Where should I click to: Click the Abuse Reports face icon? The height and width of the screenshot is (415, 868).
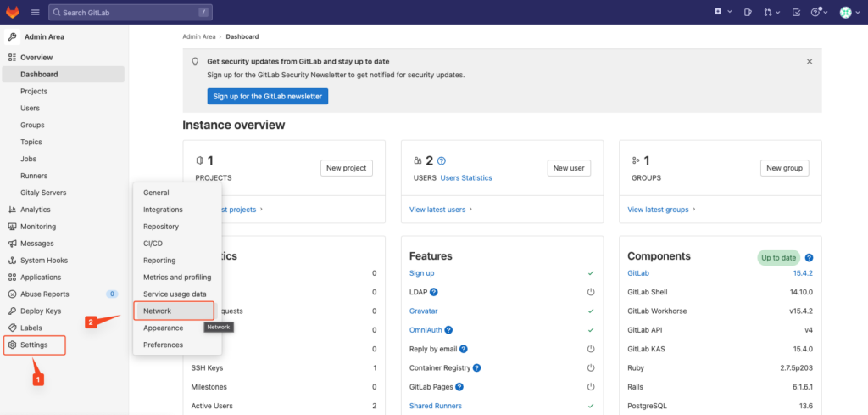[x=12, y=294]
